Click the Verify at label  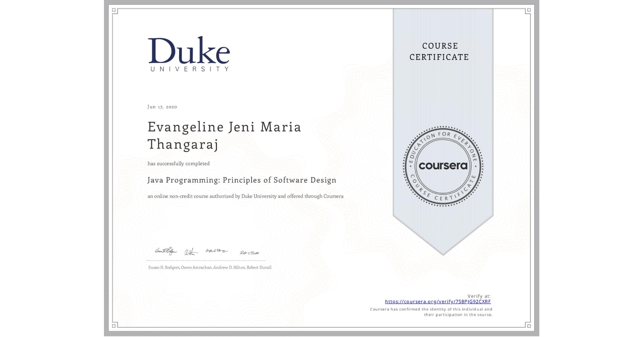coord(479,296)
